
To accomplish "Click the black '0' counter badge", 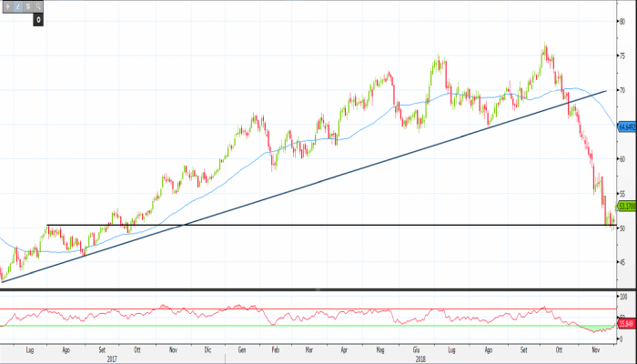I will pyautogui.click(x=39, y=18).
